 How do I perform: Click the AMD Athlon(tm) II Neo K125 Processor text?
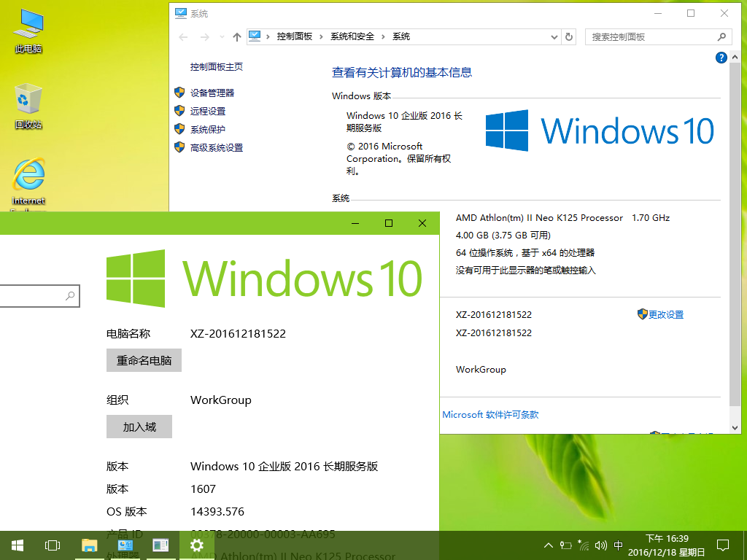pos(539,218)
